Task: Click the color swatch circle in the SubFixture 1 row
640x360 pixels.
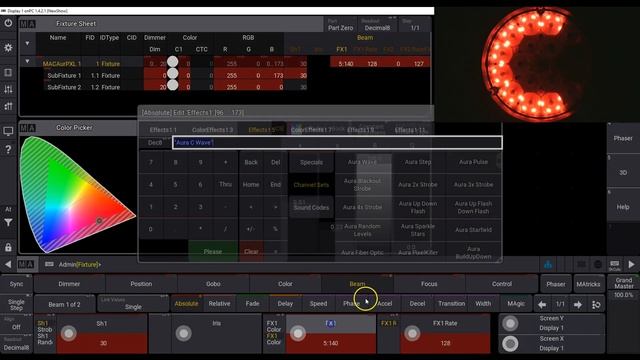Action: [x=173, y=73]
